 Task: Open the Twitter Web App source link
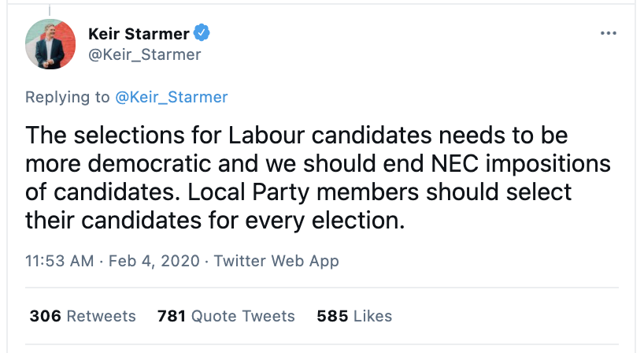coord(276,261)
